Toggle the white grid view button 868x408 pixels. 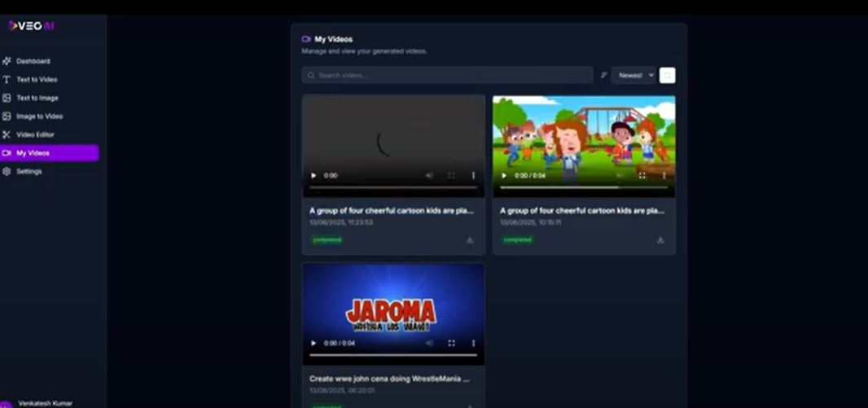coord(667,75)
